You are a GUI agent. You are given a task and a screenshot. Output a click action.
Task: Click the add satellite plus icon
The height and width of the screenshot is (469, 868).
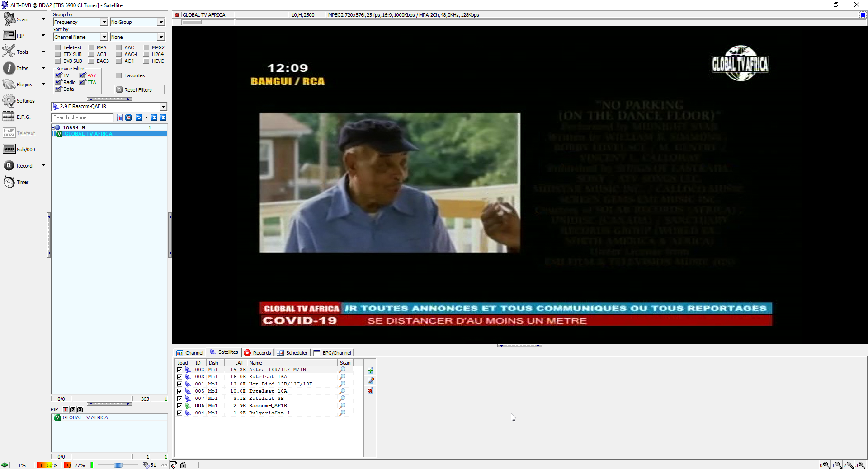[370, 371]
